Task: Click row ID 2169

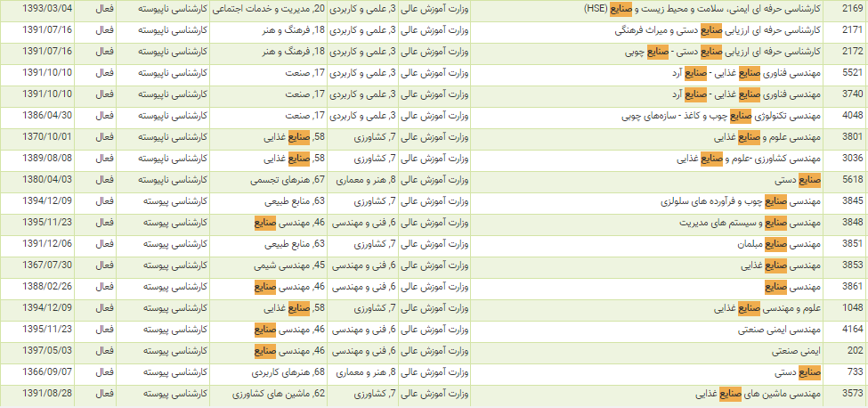Action: (x=852, y=9)
